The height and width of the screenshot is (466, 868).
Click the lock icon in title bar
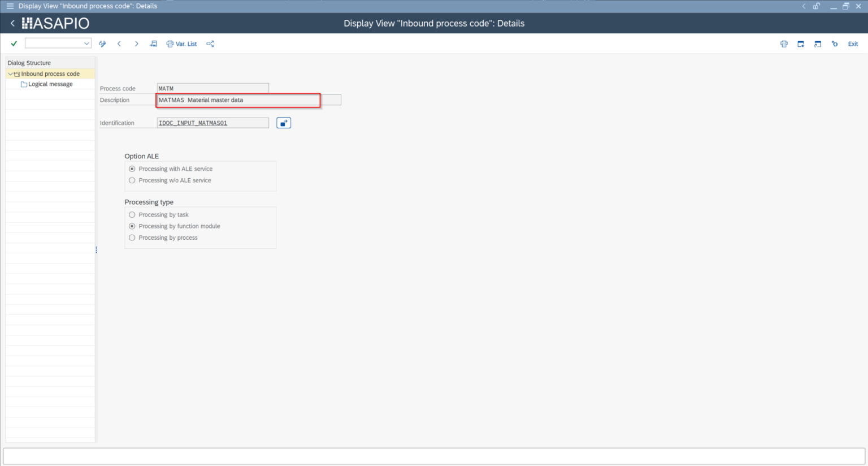tap(817, 6)
